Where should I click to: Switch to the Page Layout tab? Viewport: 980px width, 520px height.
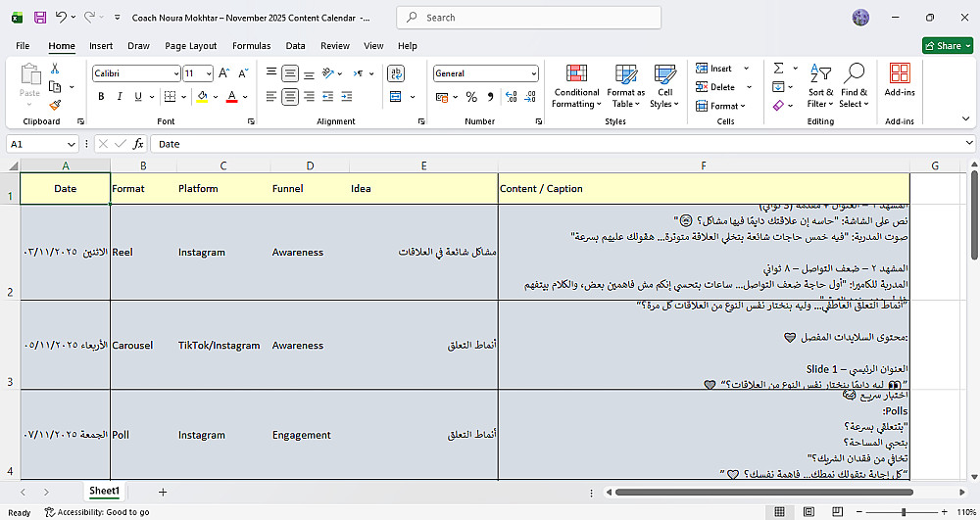191,46
